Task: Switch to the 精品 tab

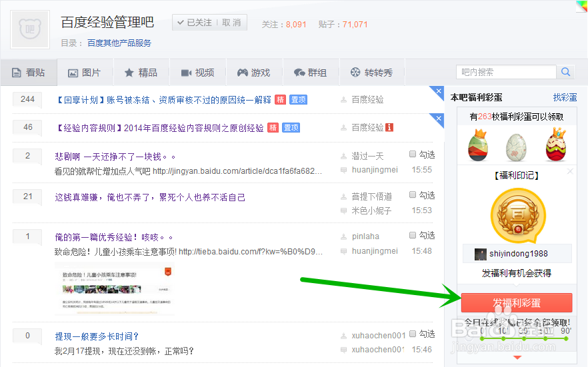Action: point(141,73)
